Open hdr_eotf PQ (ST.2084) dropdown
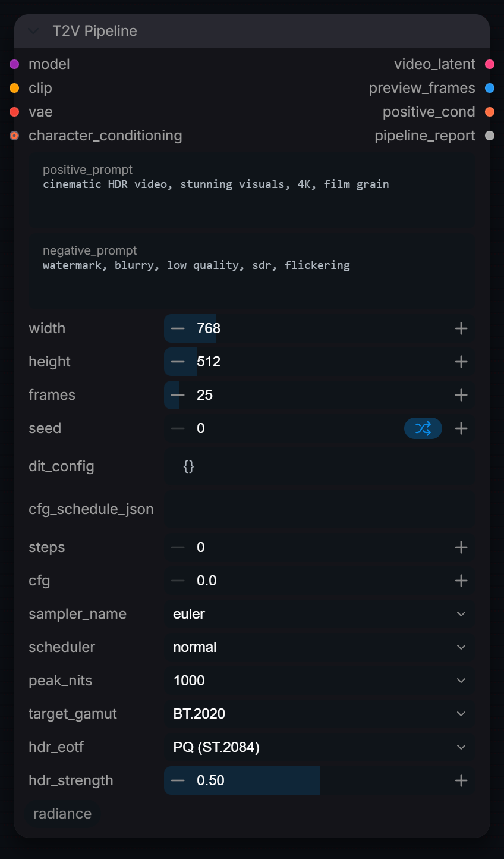 pyautogui.click(x=319, y=747)
